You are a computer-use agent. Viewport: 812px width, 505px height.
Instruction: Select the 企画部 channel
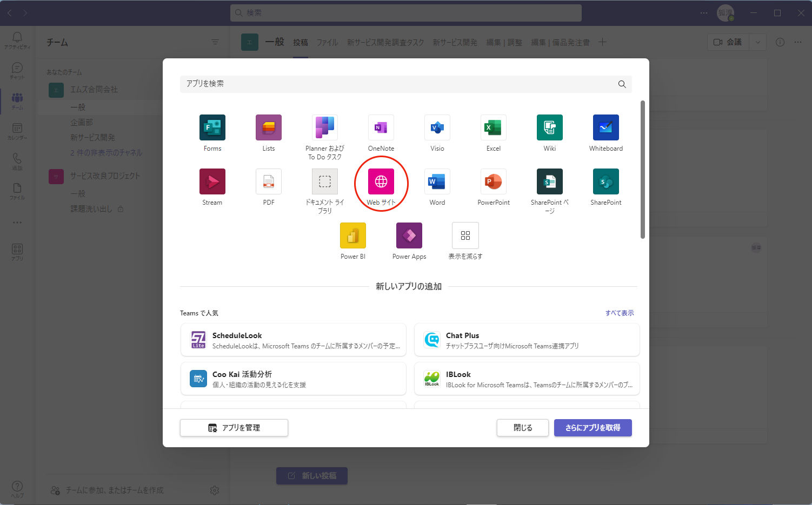pyautogui.click(x=82, y=123)
